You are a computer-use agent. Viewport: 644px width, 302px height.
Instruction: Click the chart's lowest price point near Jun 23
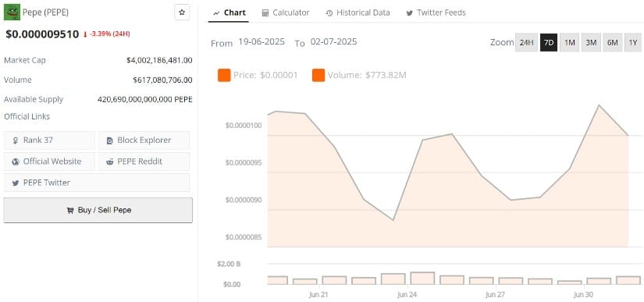pos(393,220)
